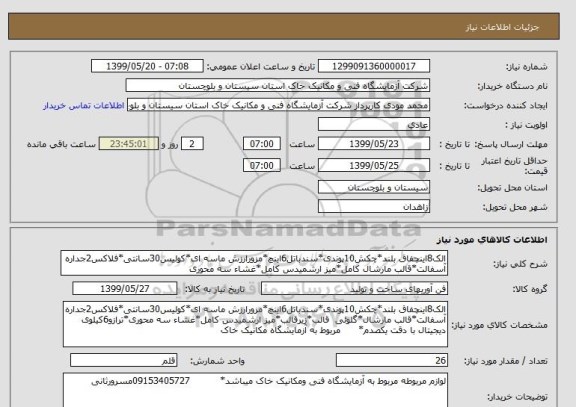Select the اولویت نیاز field showing عادی

(374, 125)
